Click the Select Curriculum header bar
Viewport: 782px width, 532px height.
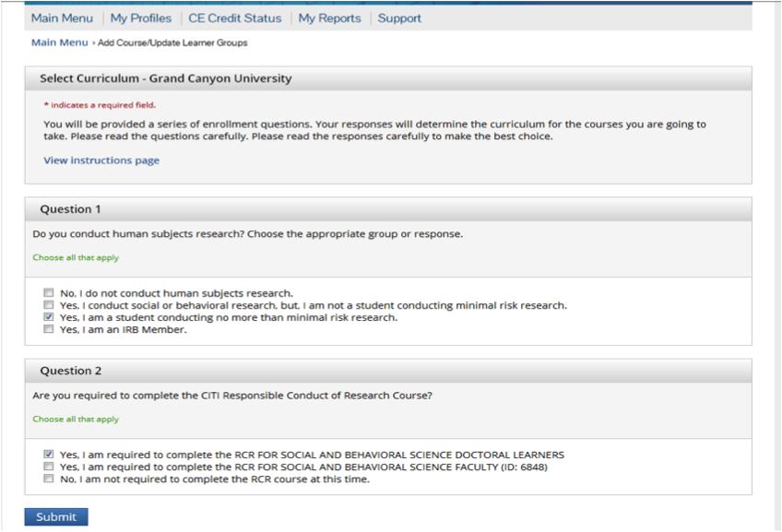point(388,78)
